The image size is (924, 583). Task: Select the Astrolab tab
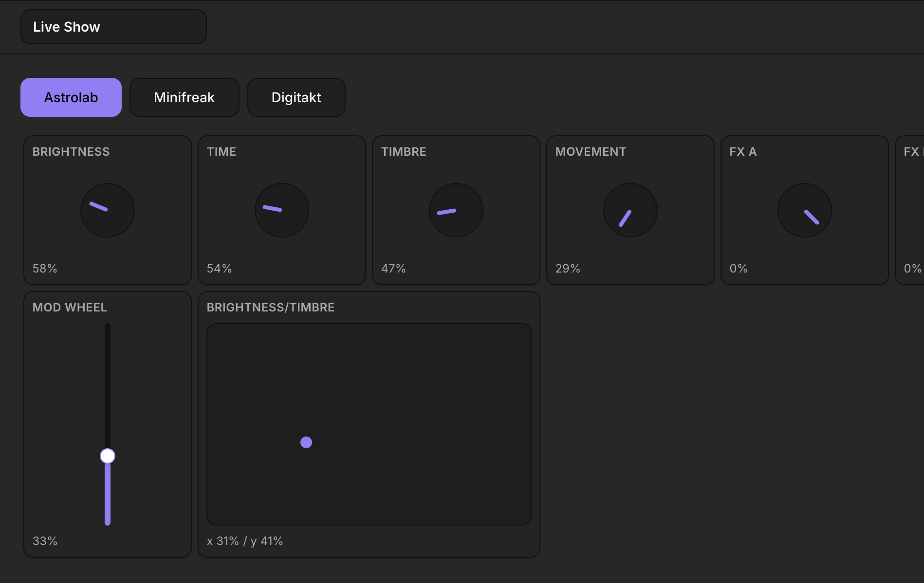tap(71, 97)
